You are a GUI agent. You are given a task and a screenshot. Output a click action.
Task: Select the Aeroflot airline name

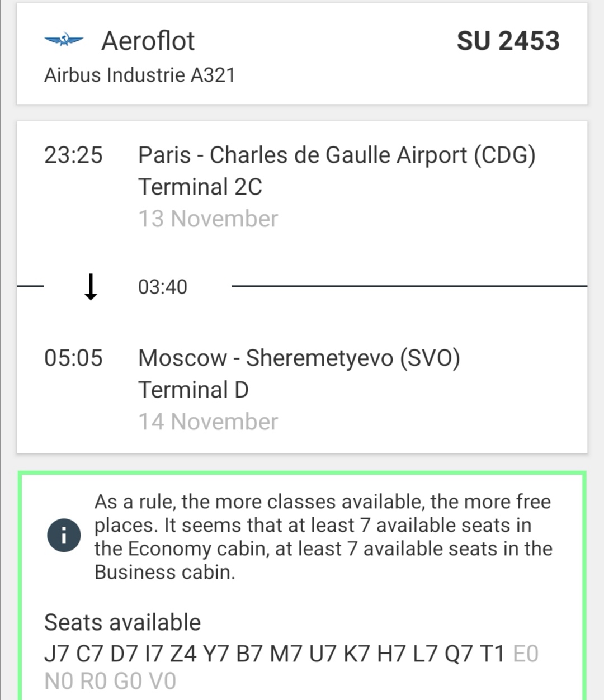[x=148, y=41]
